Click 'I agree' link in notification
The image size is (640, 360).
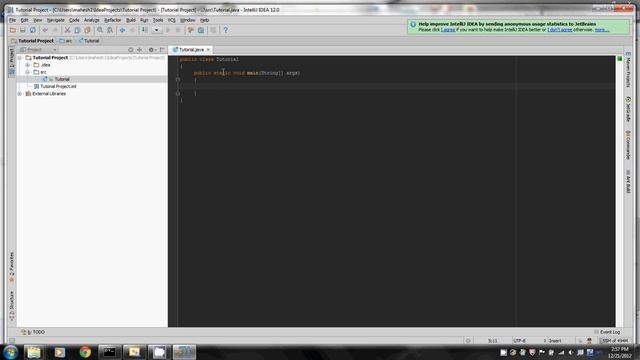[x=448, y=30]
